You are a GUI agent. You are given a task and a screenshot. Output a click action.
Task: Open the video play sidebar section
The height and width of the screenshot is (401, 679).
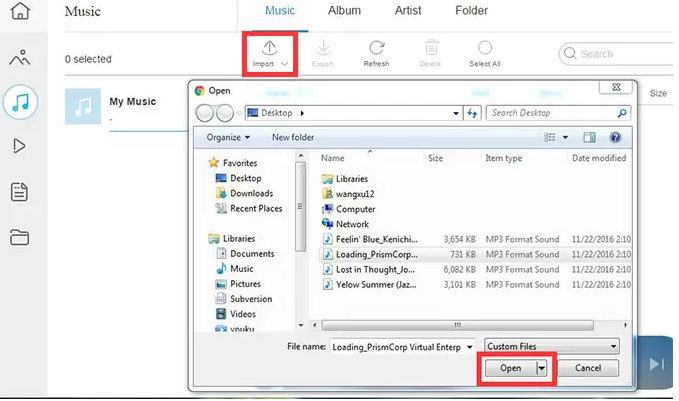19,146
